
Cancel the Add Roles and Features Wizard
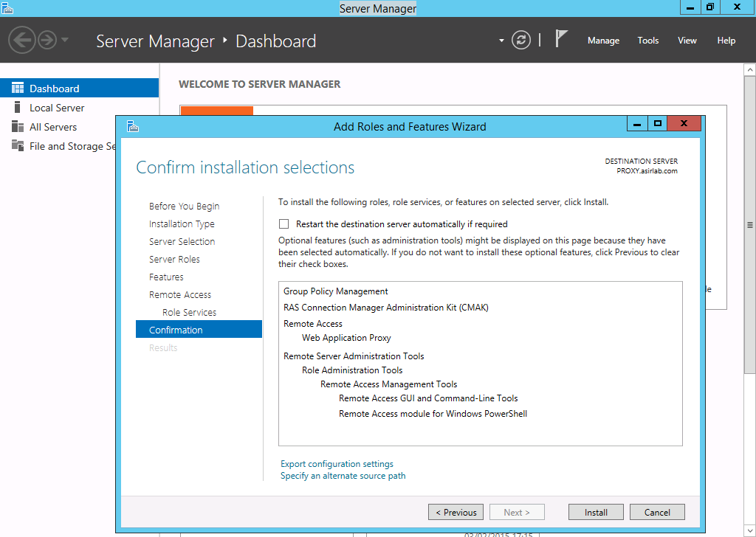[657, 512]
